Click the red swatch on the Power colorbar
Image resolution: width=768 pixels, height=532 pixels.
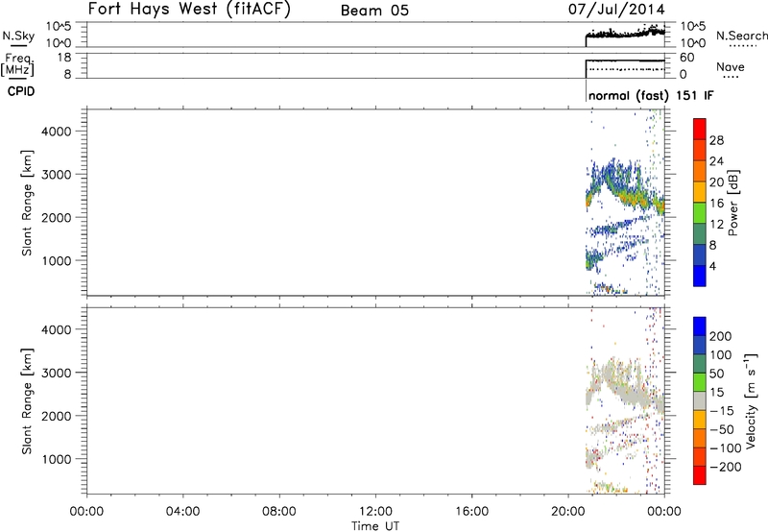700,130
